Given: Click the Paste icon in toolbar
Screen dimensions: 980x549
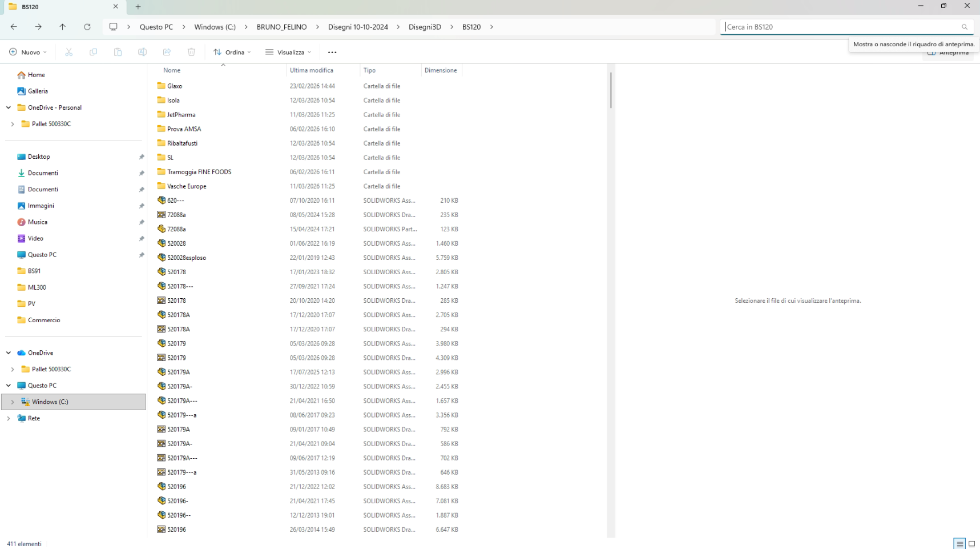Looking at the screenshot, I should point(118,52).
